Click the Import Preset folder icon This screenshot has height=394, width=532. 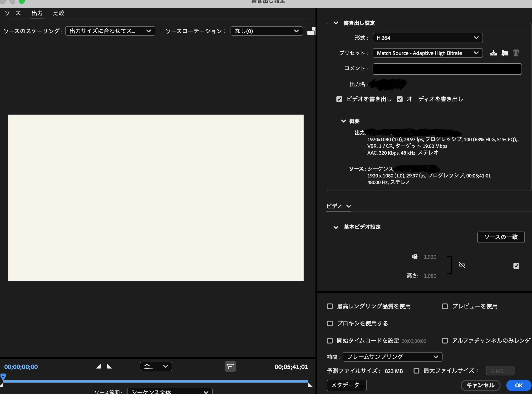[505, 53]
